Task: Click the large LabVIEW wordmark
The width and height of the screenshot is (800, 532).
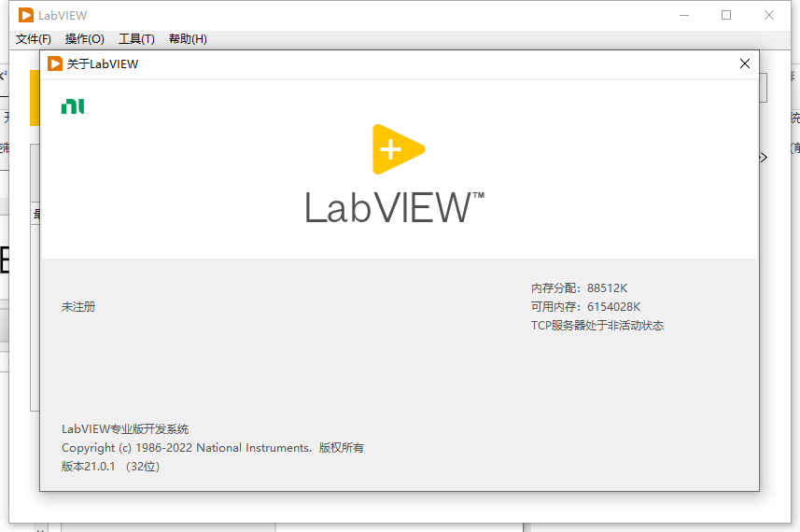Action: pos(394,207)
